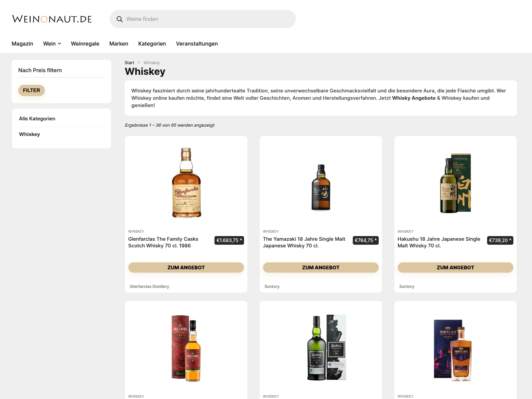
Task: Expand the Wein dropdown menu
Action: coord(52,44)
